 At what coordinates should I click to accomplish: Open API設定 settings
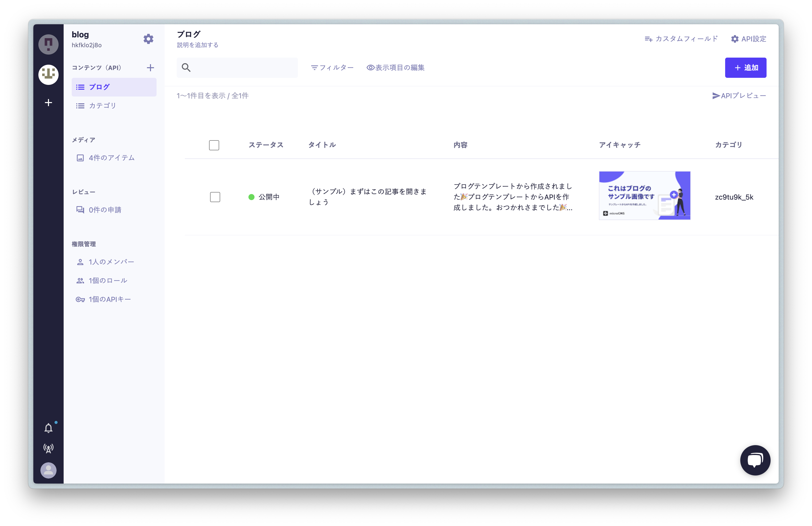click(x=749, y=39)
